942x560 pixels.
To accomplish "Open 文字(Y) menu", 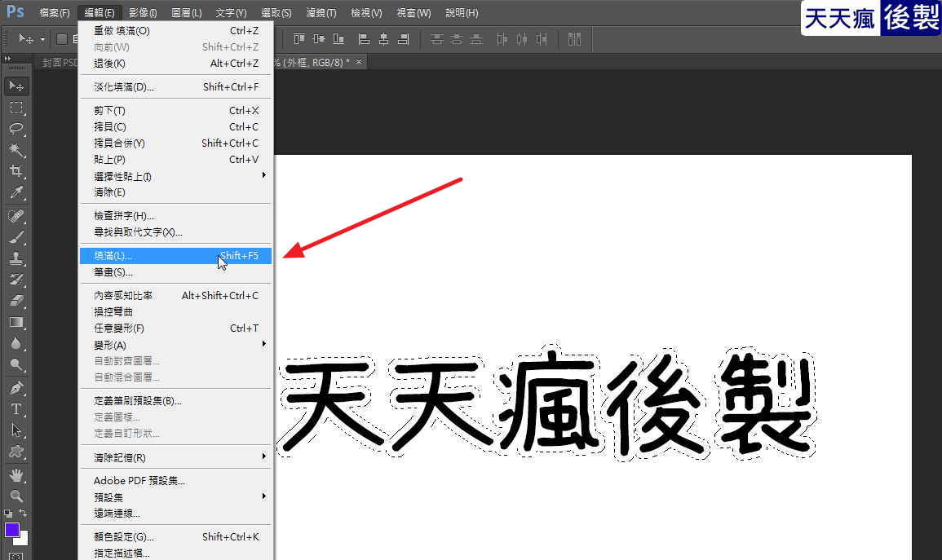I will coord(232,12).
